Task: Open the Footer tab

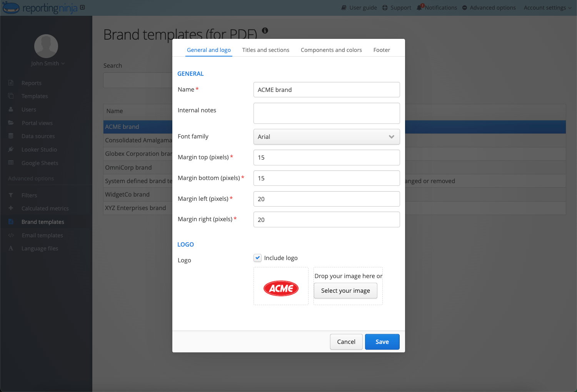Action: pyautogui.click(x=381, y=50)
